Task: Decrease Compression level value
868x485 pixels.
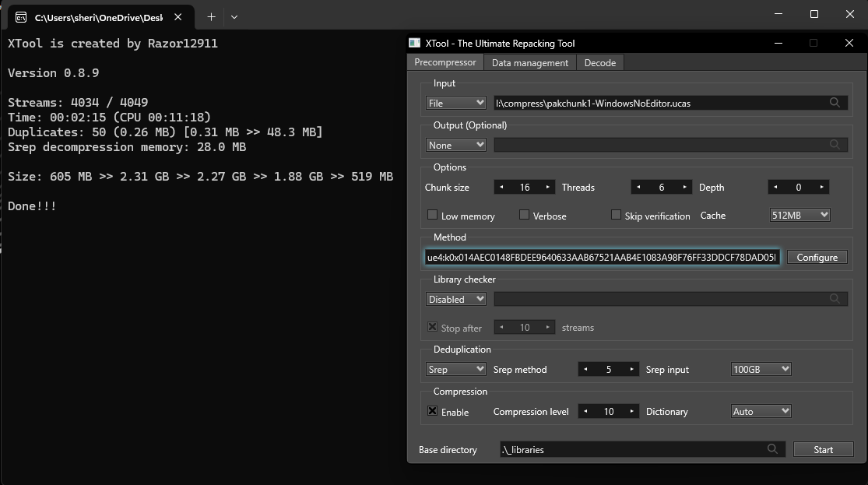Action: [x=585, y=411]
